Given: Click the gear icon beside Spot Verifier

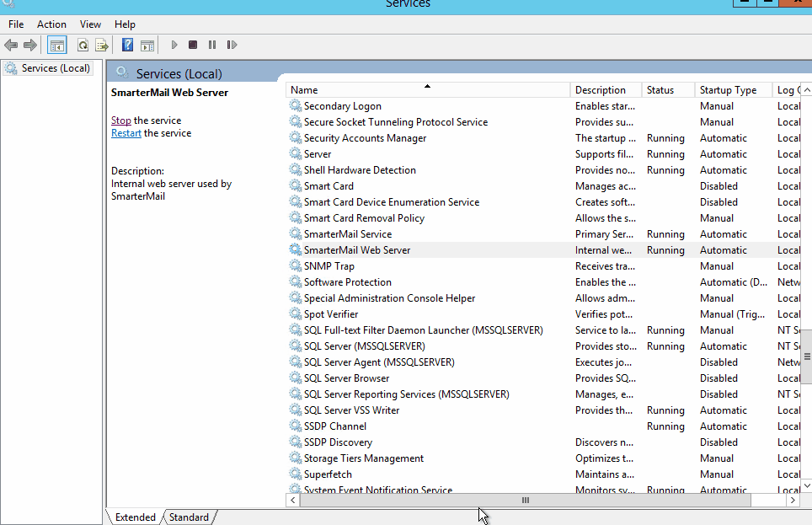Looking at the screenshot, I should (x=295, y=314).
